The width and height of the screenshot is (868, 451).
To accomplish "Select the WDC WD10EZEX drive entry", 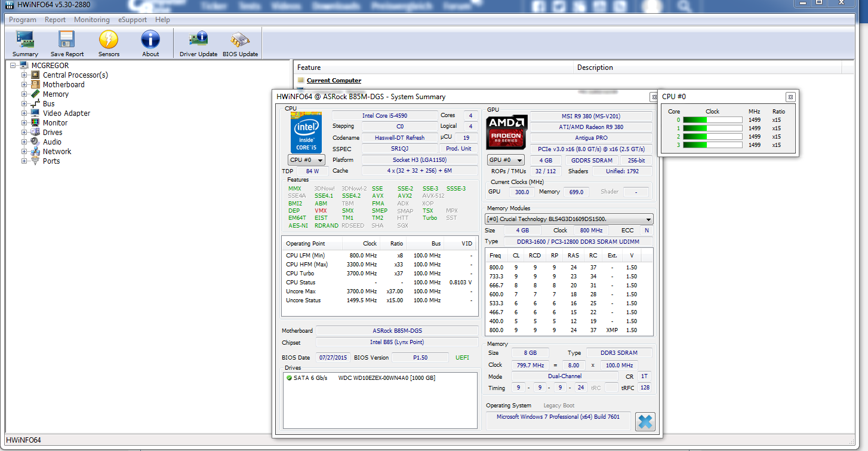I will tap(387, 378).
